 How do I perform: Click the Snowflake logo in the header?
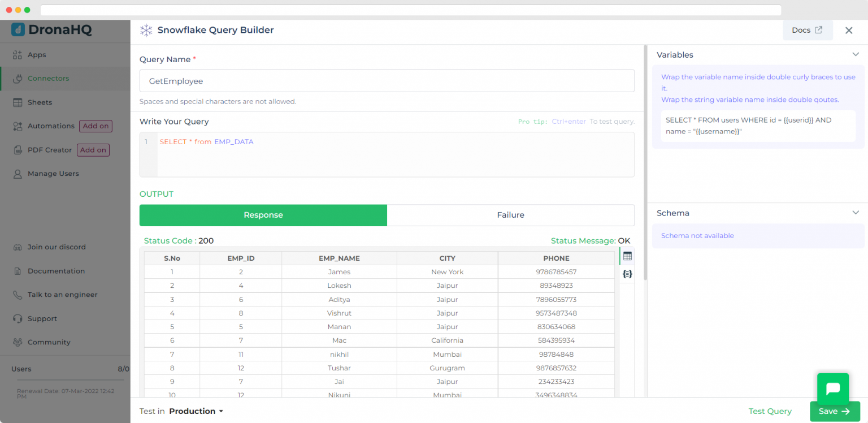pyautogui.click(x=146, y=30)
